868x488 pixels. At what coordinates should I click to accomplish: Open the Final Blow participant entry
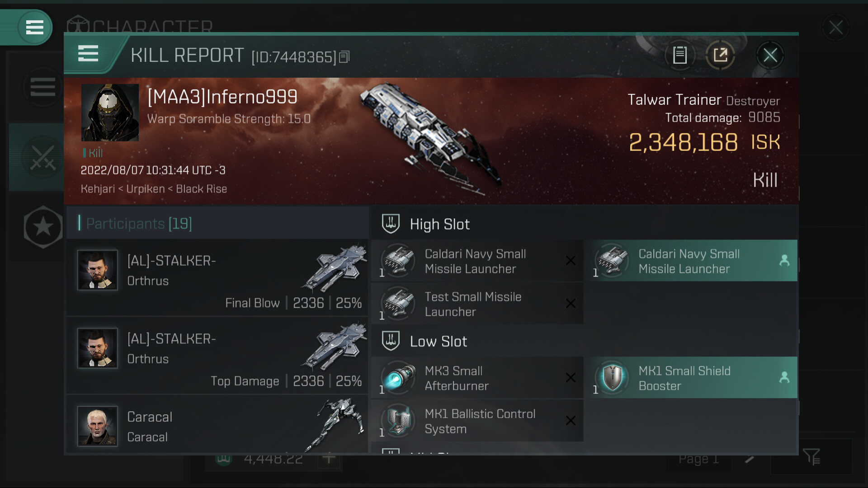pyautogui.click(x=217, y=277)
